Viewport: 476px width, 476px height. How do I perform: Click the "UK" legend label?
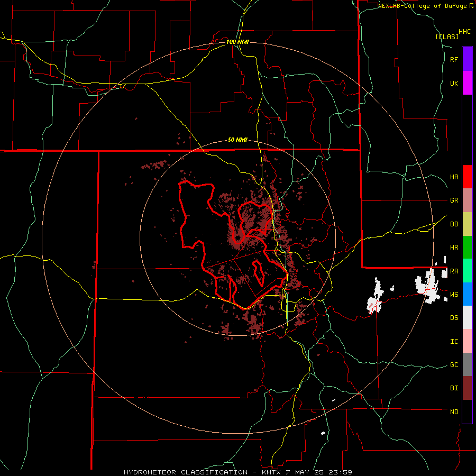click(454, 83)
